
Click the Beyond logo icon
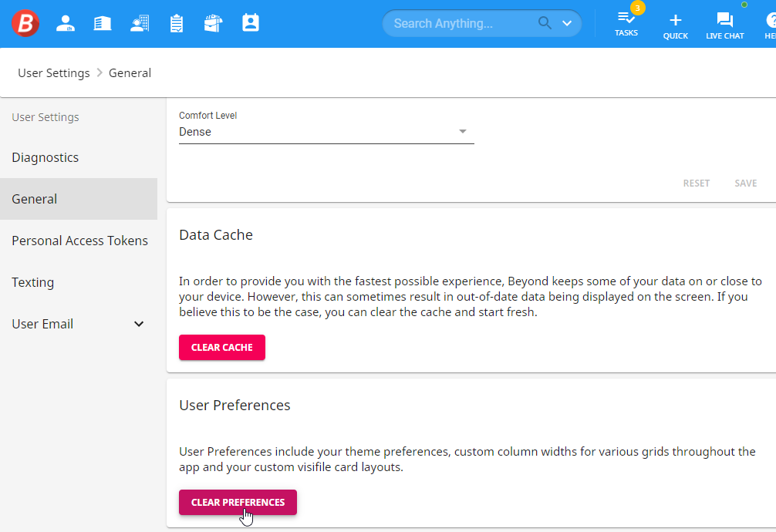tap(25, 24)
